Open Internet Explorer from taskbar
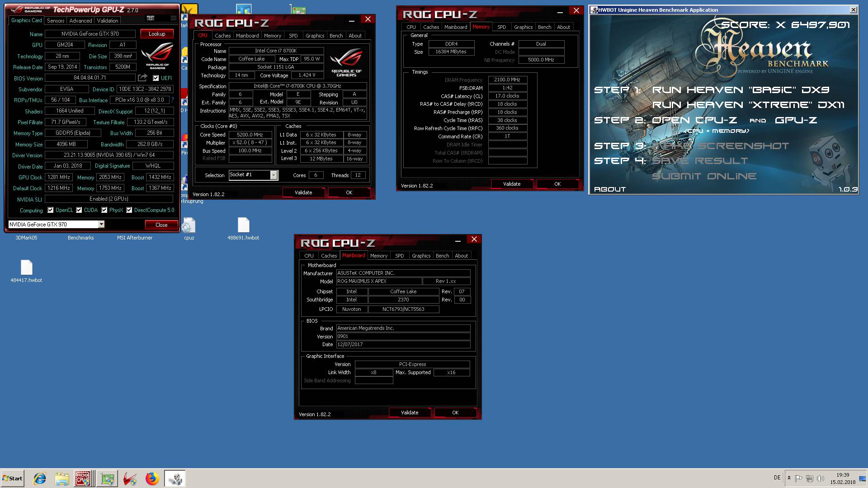 40,479
